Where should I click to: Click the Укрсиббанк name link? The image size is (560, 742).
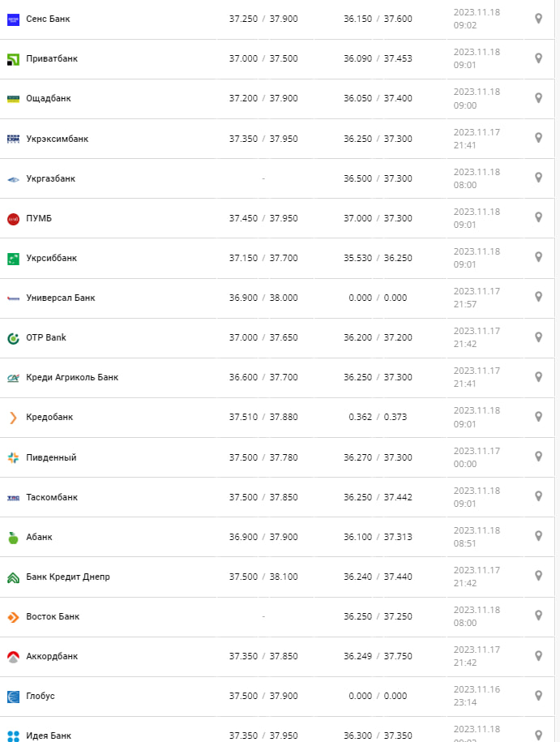click(51, 258)
